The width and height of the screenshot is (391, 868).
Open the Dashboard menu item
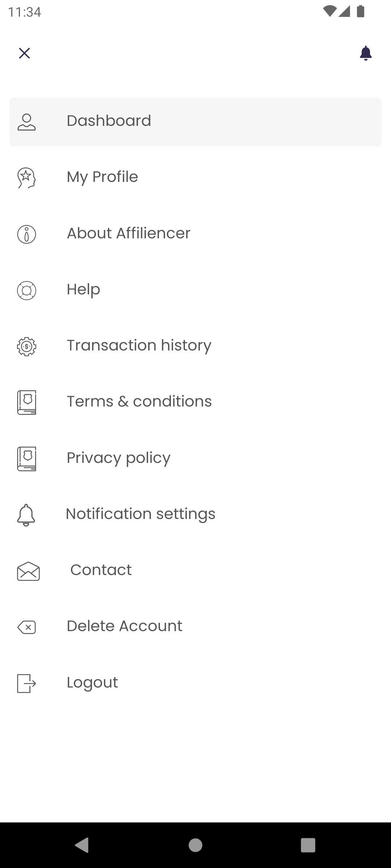[x=195, y=122]
